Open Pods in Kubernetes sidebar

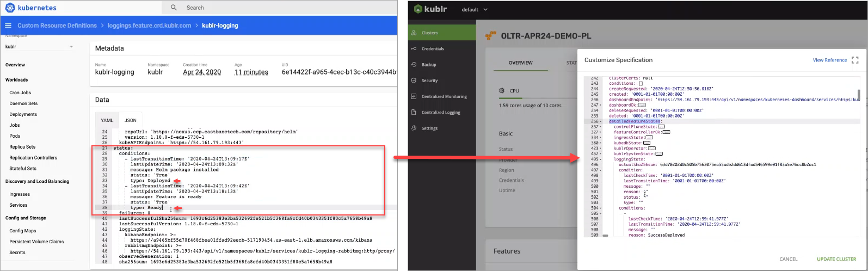point(15,136)
